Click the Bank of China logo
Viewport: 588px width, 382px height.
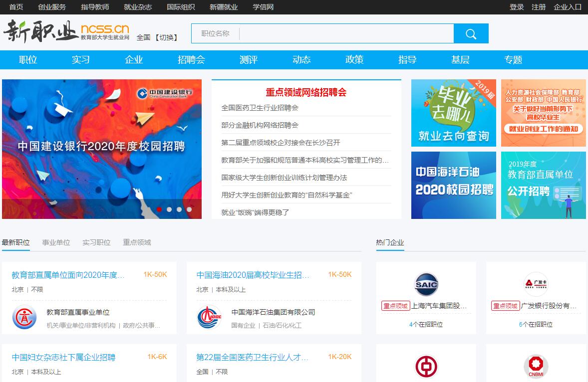pyautogui.click(x=426, y=367)
